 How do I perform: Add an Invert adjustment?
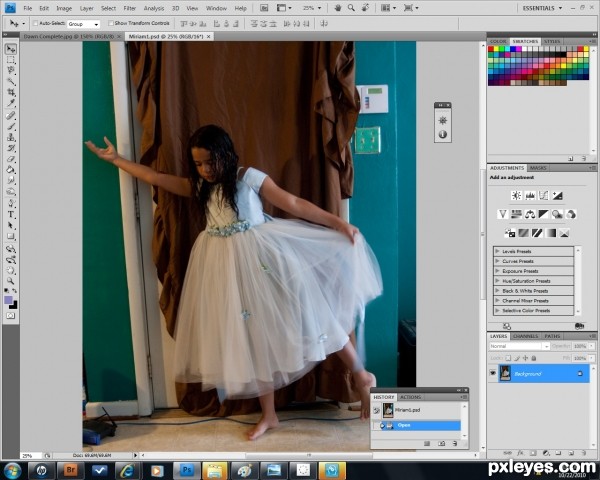510,233
